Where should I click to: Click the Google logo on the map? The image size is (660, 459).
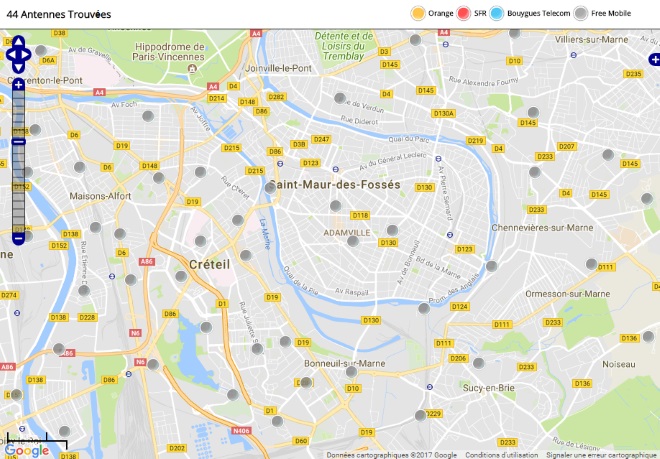27,451
